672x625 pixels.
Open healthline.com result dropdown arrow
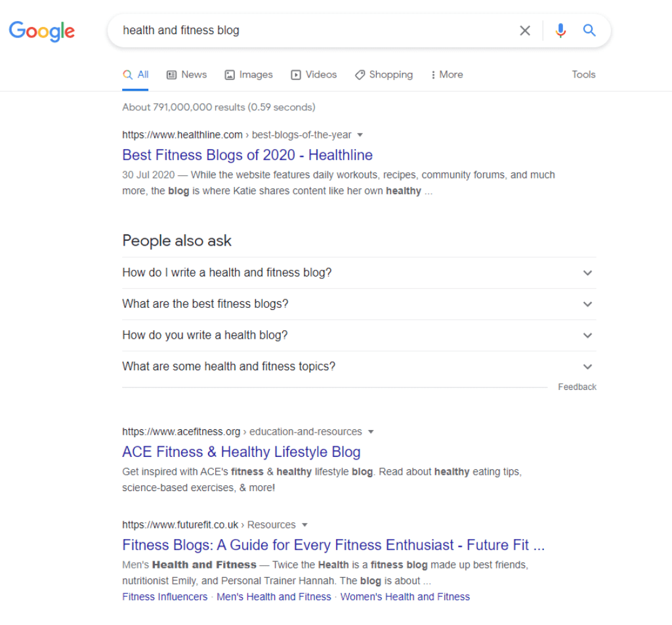coord(360,135)
